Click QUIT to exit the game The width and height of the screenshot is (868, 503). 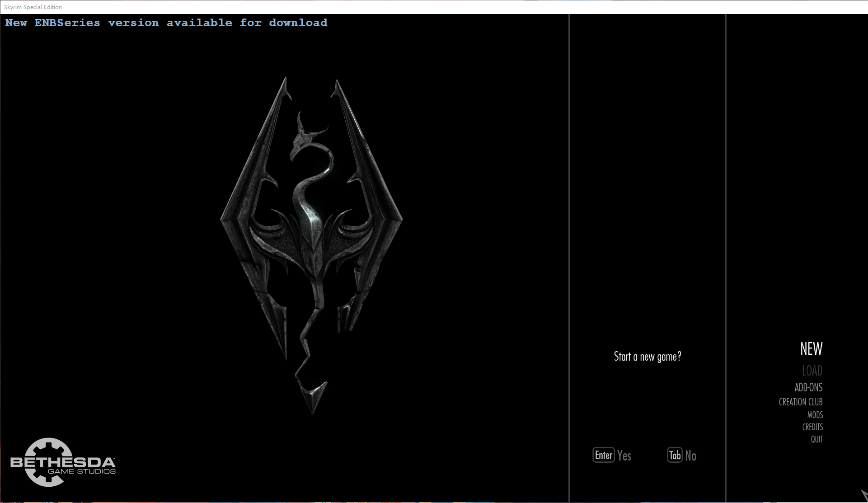(816, 439)
